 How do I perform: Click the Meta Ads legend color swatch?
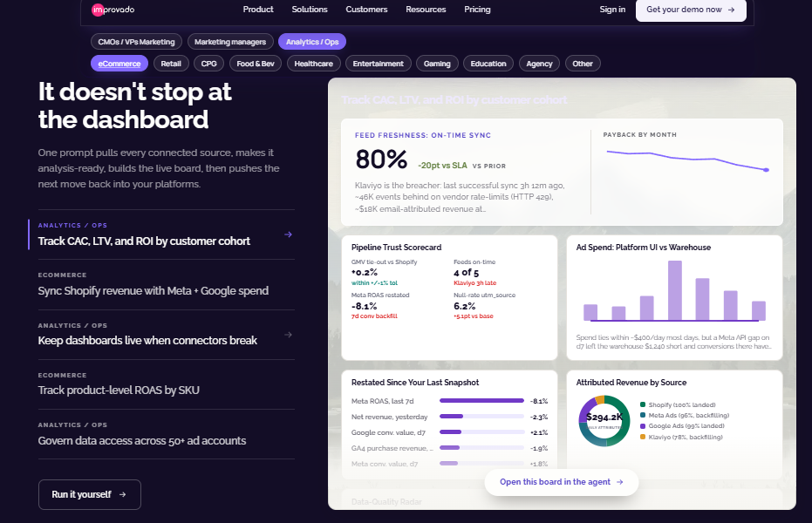click(x=643, y=415)
